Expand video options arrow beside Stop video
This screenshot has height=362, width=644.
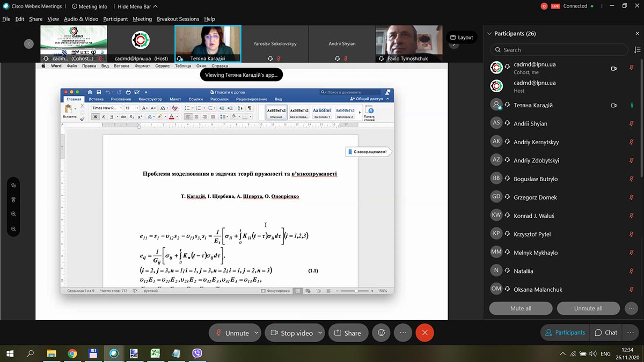(320, 333)
